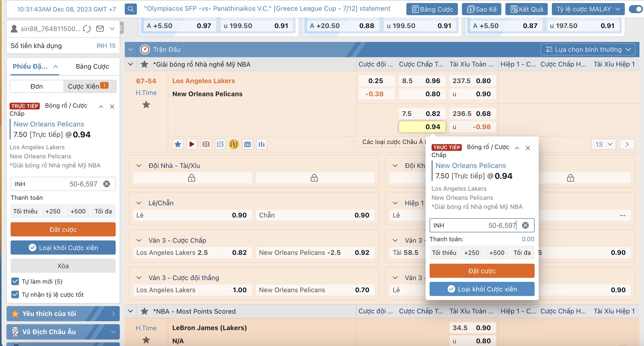Select Lẻ 0.90 odds in Lẻ/Chẵn

pos(192,215)
